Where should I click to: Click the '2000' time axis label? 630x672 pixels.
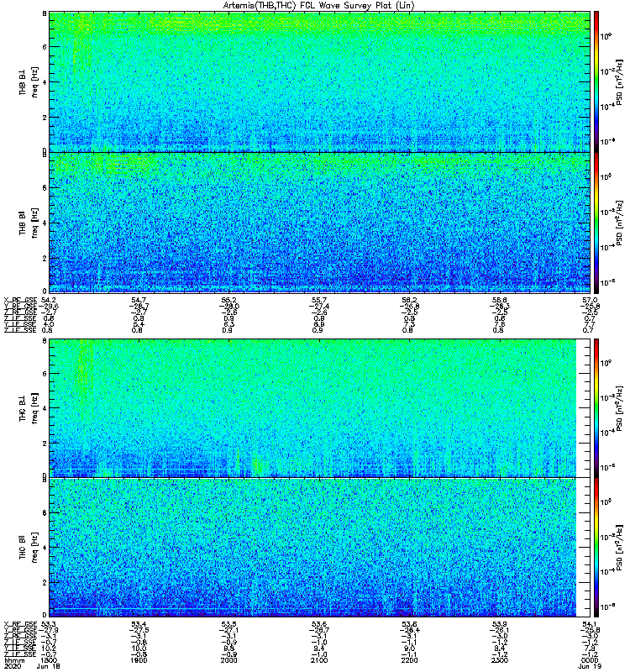point(228,660)
